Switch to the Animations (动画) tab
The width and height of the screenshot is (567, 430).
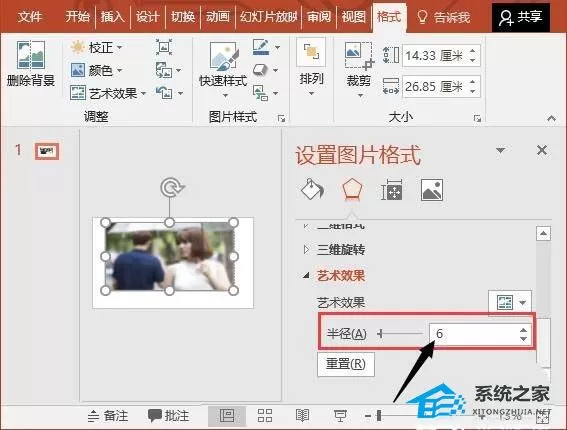click(218, 16)
